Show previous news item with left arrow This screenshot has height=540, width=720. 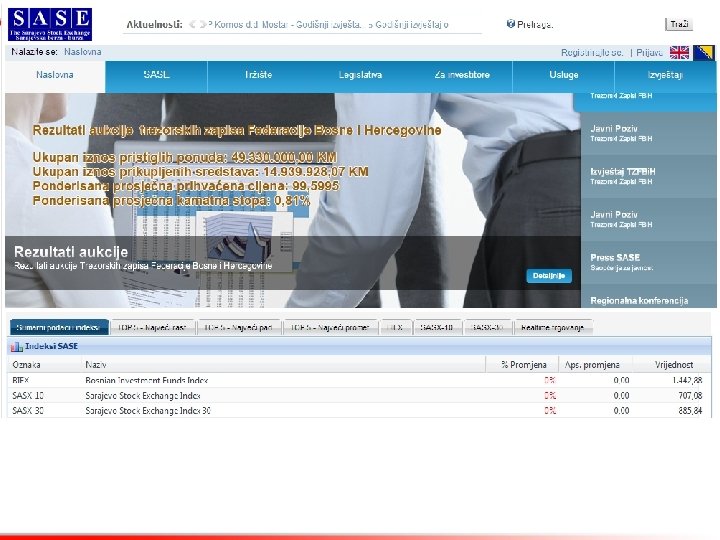coord(192,24)
